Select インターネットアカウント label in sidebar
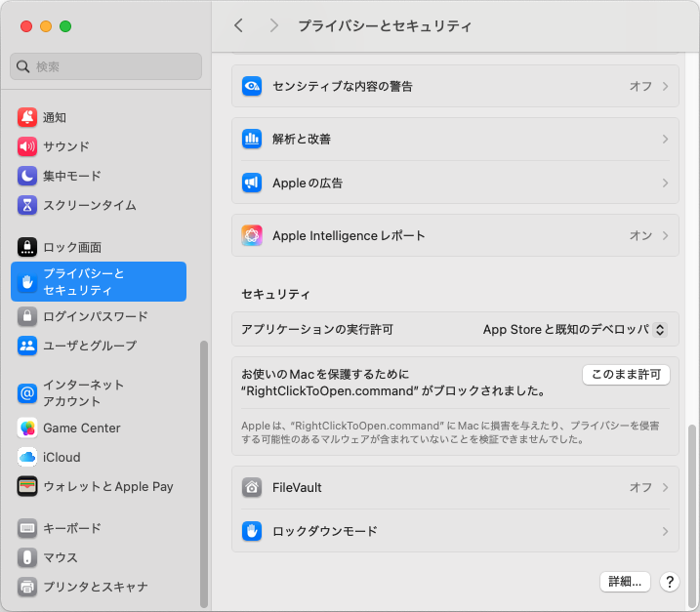 [x=84, y=393]
